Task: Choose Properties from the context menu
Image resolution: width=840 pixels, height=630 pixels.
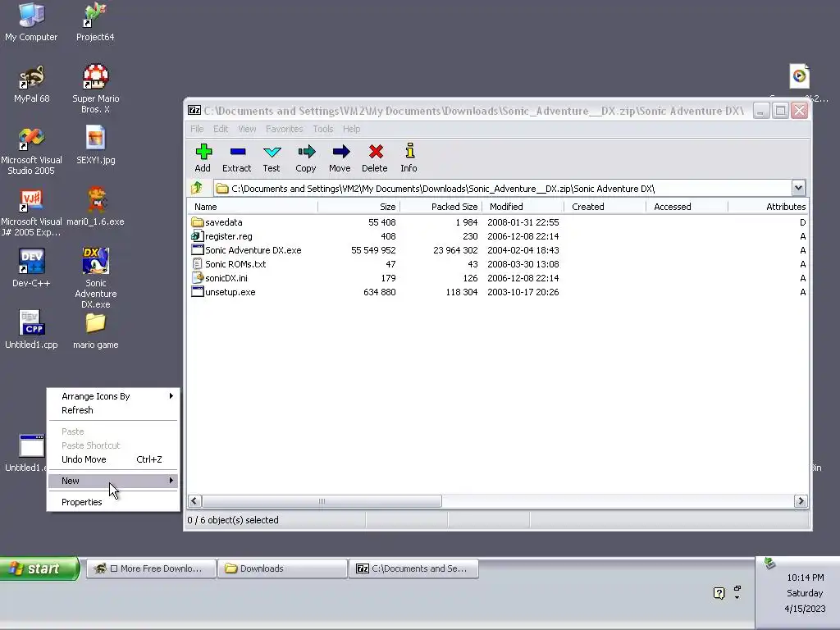Action: point(113,502)
